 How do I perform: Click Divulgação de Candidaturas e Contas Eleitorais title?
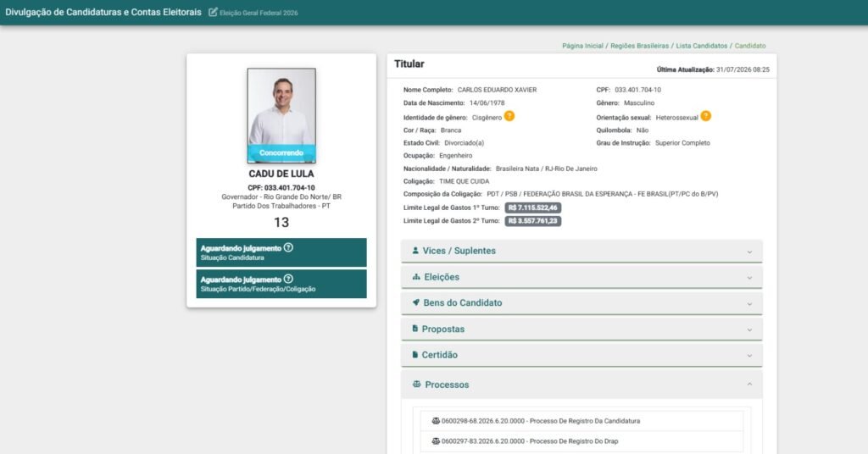[x=103, y=12]
